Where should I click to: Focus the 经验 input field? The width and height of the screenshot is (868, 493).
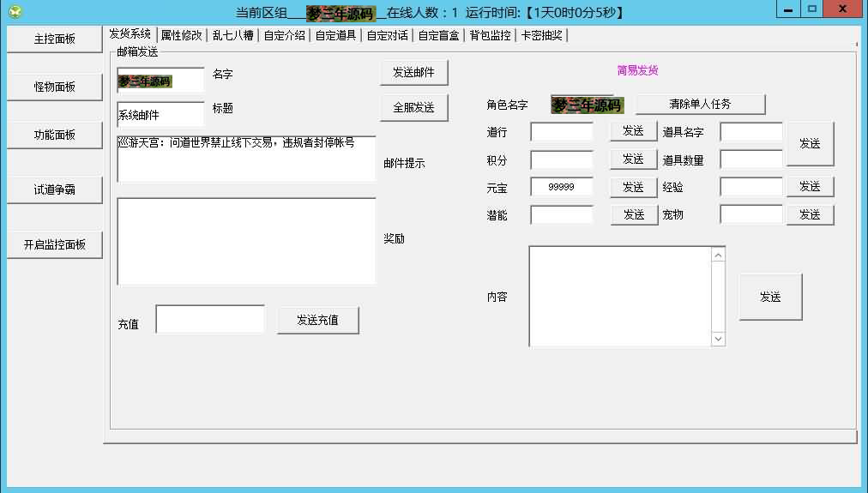(x=751, y=187)
